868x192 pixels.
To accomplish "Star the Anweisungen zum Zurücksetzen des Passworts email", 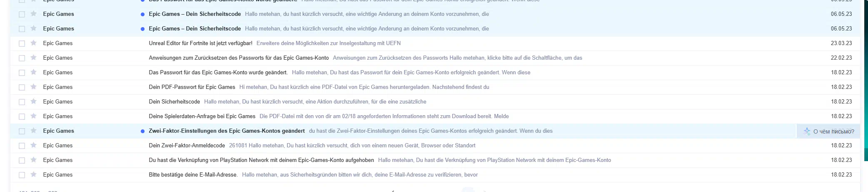I will pos(34,58).
